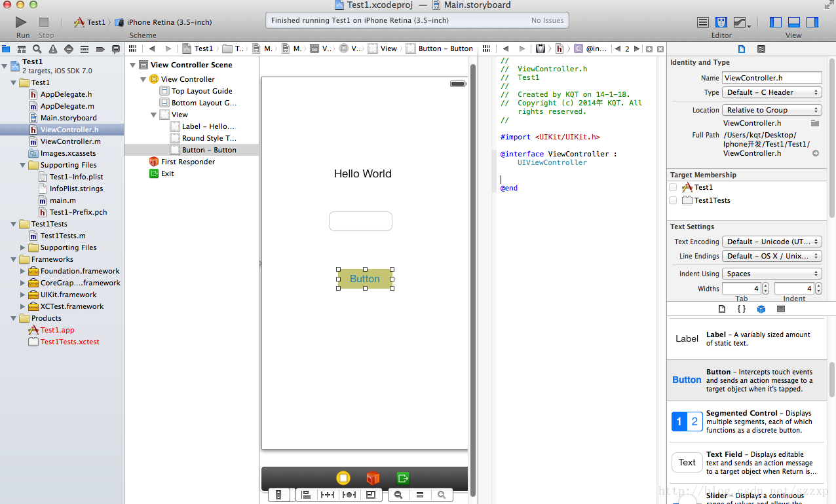Show the Quick Help inspector tab
The width and height of the screenshot is (836, 504).
coord(761,49)
